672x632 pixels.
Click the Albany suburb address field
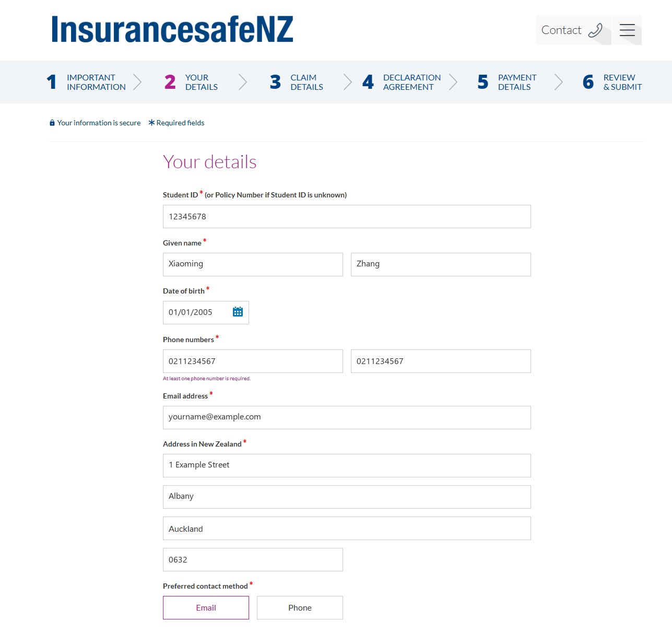coord(347,497)
